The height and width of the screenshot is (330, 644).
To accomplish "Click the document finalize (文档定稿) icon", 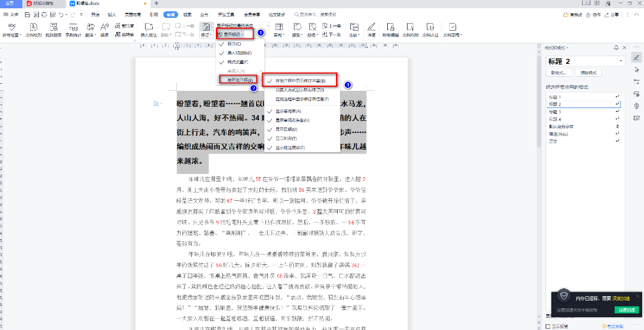I will pyautogui.click(x=452, y=26).
